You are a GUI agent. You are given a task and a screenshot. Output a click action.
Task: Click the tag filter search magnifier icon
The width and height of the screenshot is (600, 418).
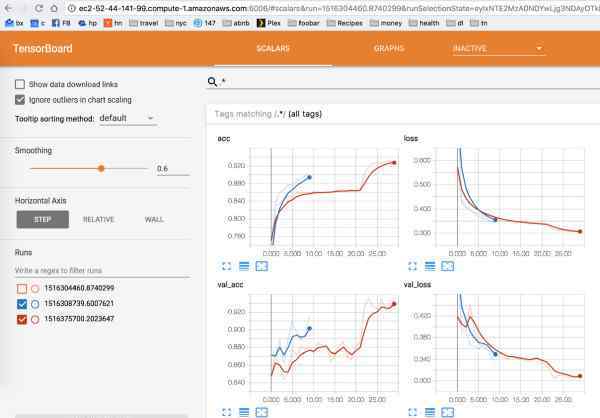212,81
